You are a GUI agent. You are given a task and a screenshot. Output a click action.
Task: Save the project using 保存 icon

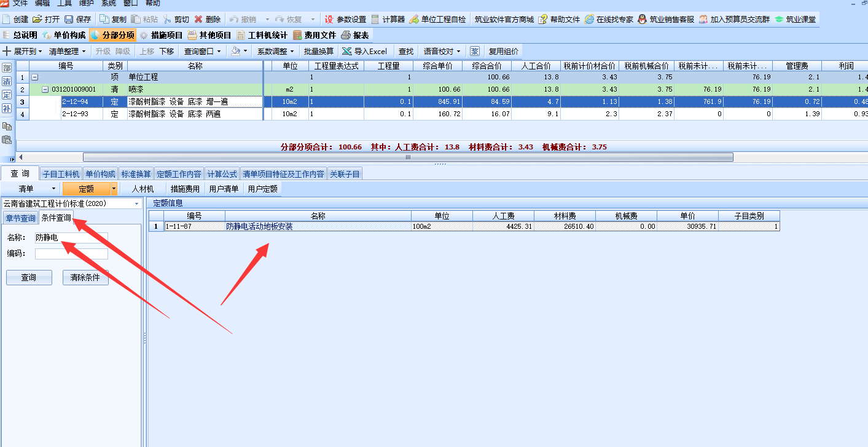[x=69, y=19]
